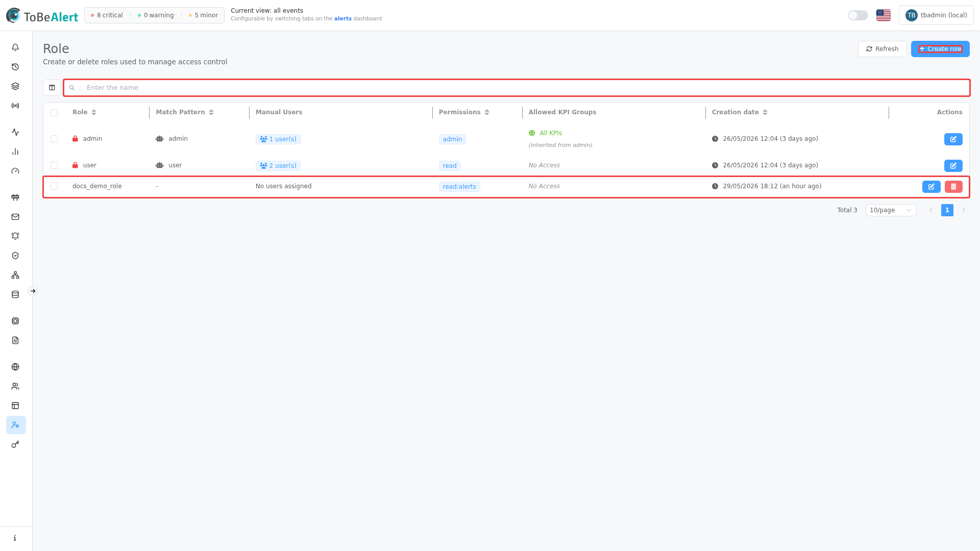Screen dimensions: 980x551
Task: Filter by the 0 warning indicator
Action: tap(156, 15)
